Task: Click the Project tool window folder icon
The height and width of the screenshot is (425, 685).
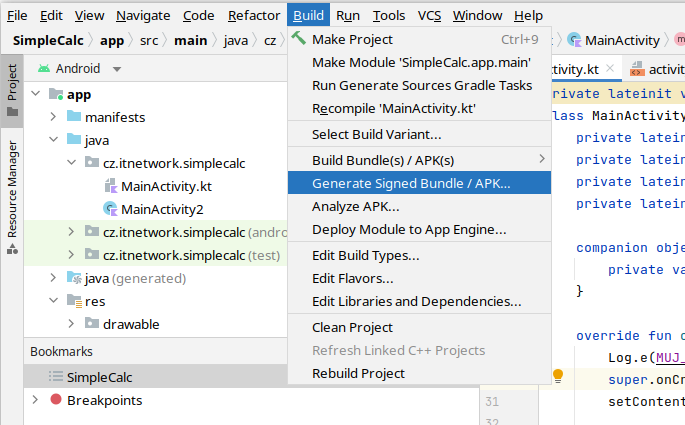Action: click(x=12, y=112)
